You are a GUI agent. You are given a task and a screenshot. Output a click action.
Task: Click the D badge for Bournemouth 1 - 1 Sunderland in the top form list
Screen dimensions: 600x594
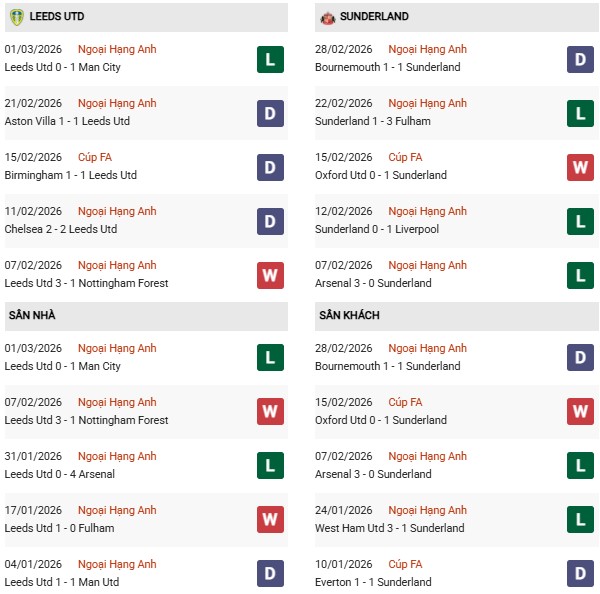[x=580, y=59]
